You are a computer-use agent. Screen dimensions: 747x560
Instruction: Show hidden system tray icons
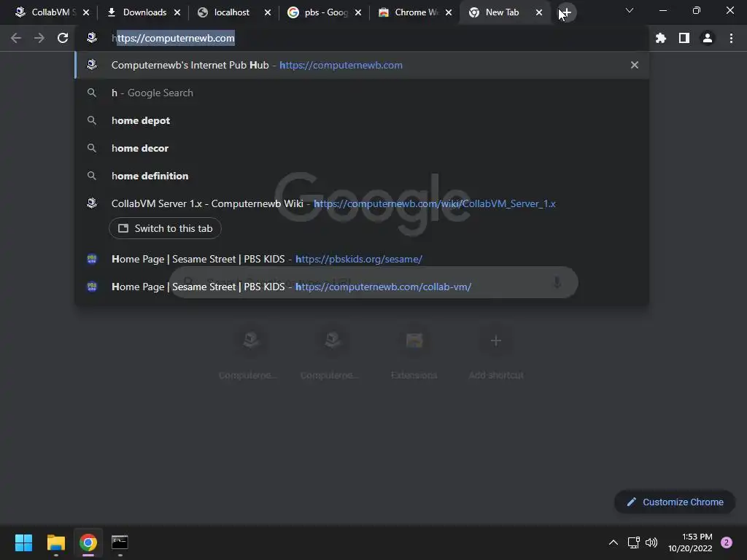pyautogui.click(x=613, y=542)
